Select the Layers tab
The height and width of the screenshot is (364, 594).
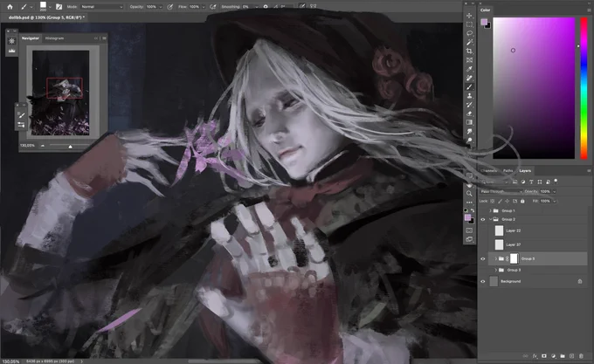(x=525, y=171)
